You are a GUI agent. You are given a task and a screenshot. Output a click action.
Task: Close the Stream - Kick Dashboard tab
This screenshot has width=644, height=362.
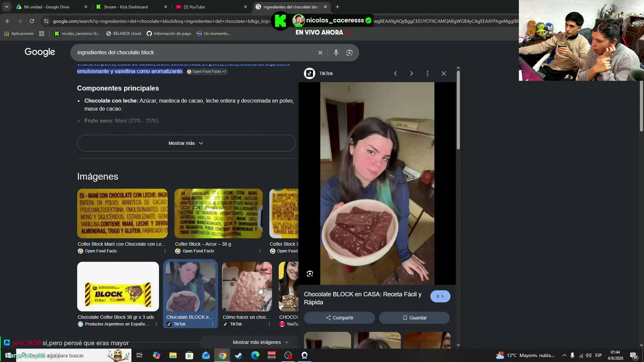pyautogui.click(x=166, y=7)
